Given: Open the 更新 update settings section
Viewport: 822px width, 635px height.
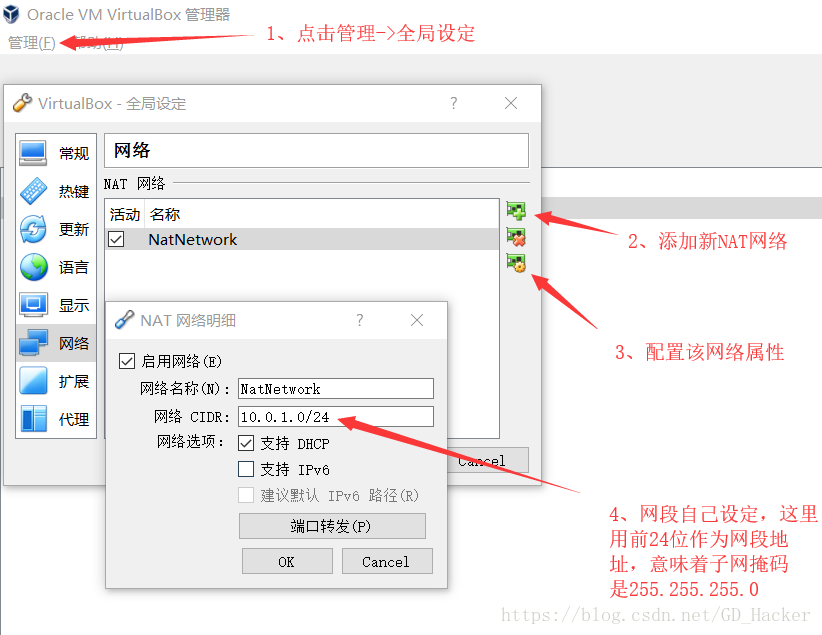Looking at the screenshot, I should 56,229.
